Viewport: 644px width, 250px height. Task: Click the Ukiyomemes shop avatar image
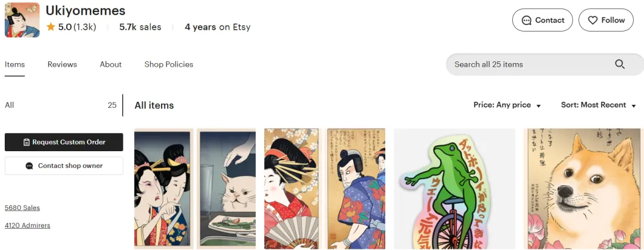point(22,20)
